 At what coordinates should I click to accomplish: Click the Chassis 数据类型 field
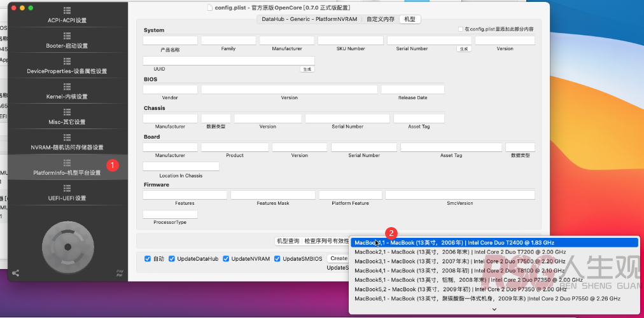pos(216,118)
